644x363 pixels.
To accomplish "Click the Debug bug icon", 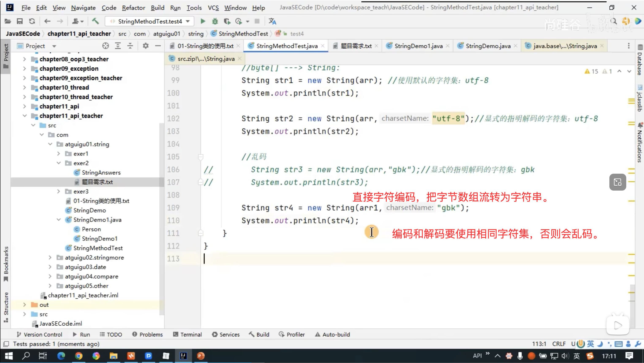I will [215, 21].
